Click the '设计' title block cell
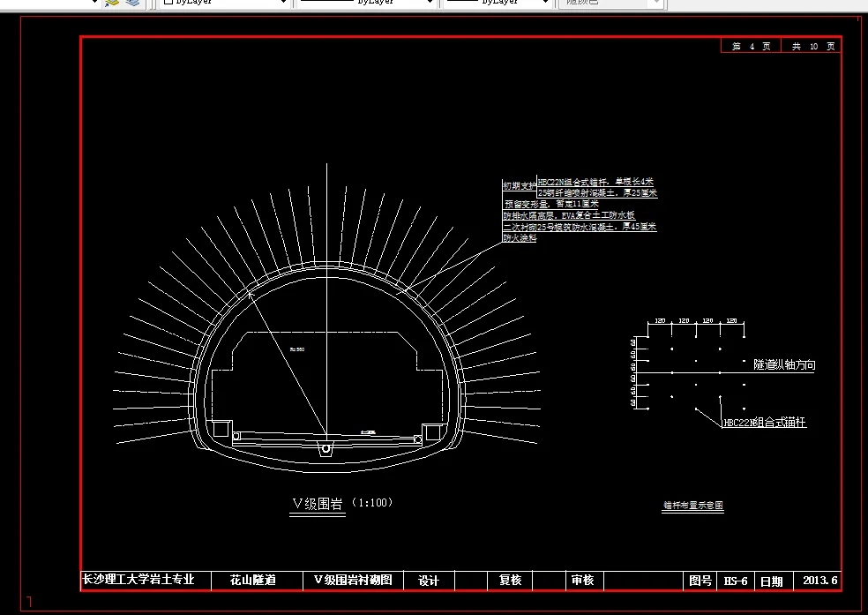The image size is (868, 615). point(429,581)
